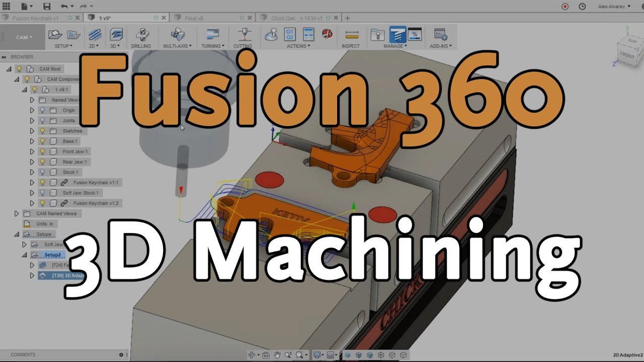This screenshot has width=644, height=362.
Task: Toggle the Sketches visibility light bulb
Action: click(42, 131)
